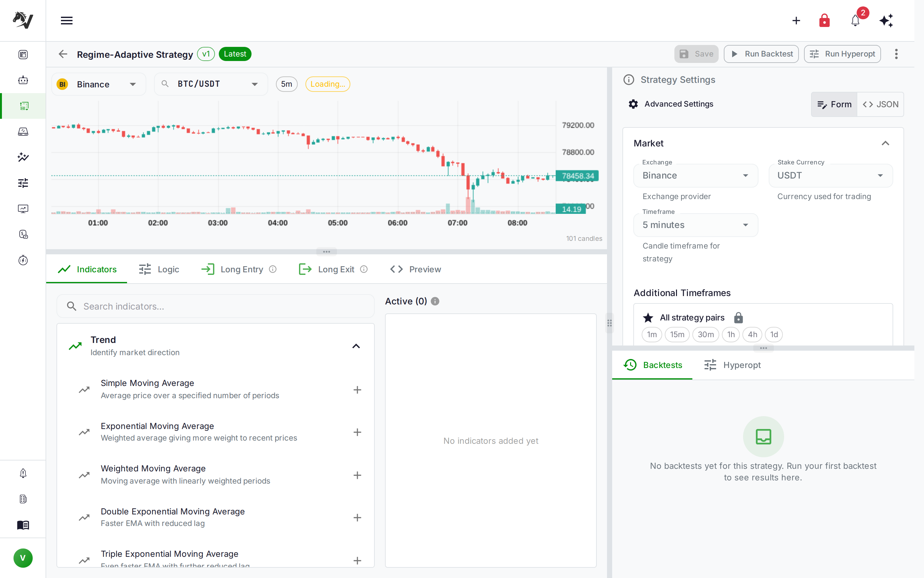Collapse the Trend indicator category
924x578 pixels.
(x=356, y=346)
